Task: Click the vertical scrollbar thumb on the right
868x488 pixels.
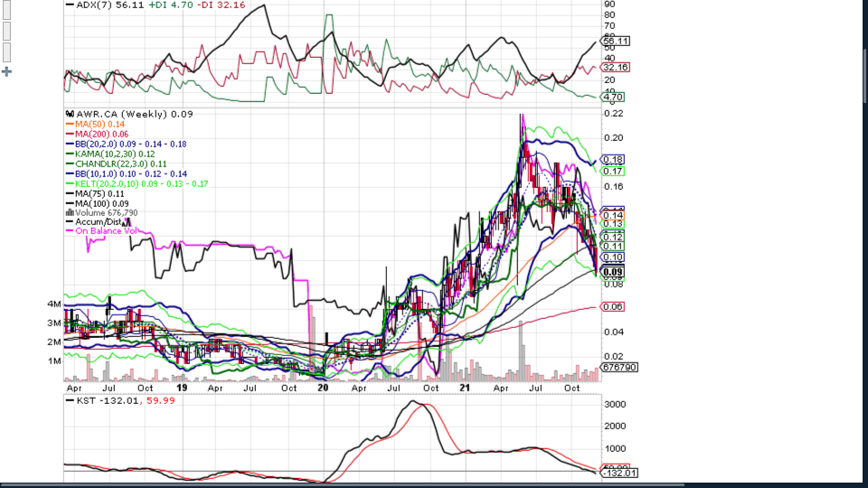Action: 864,75
